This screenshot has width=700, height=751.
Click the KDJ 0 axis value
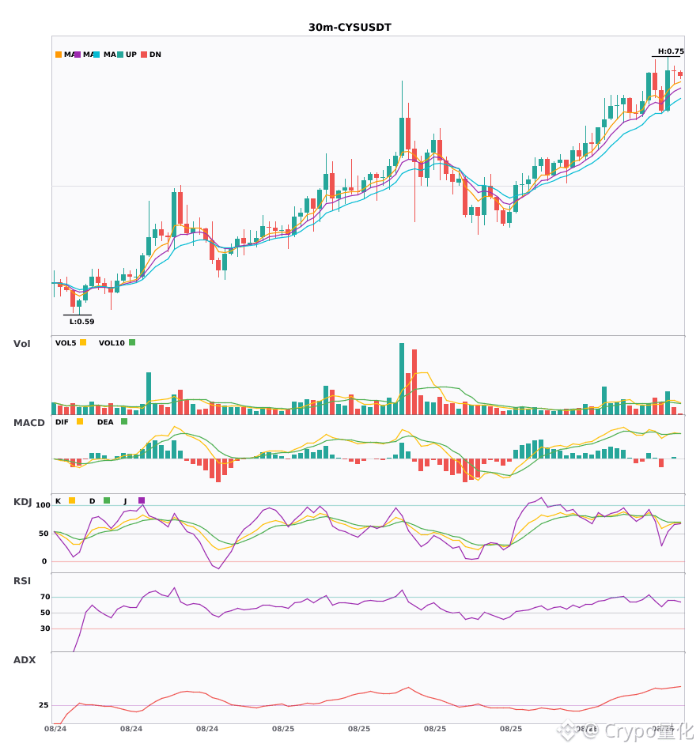pos(44,560)
